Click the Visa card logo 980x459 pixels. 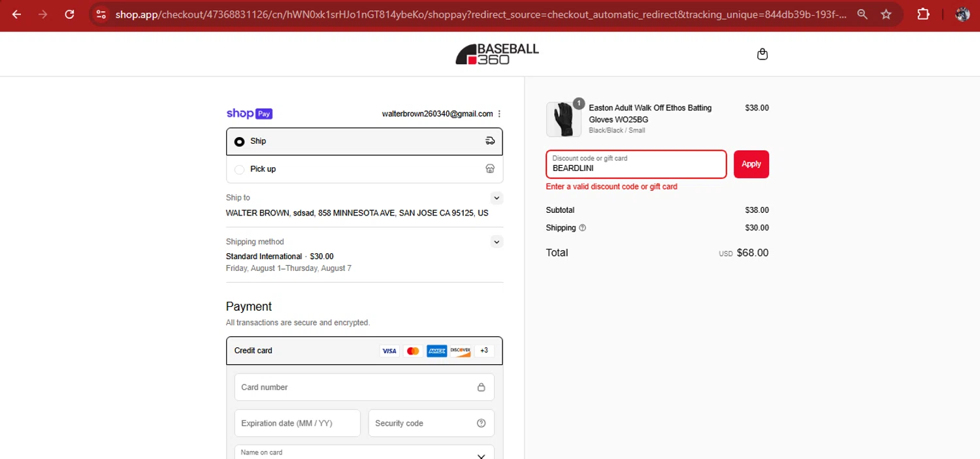(x=389, y=351)
